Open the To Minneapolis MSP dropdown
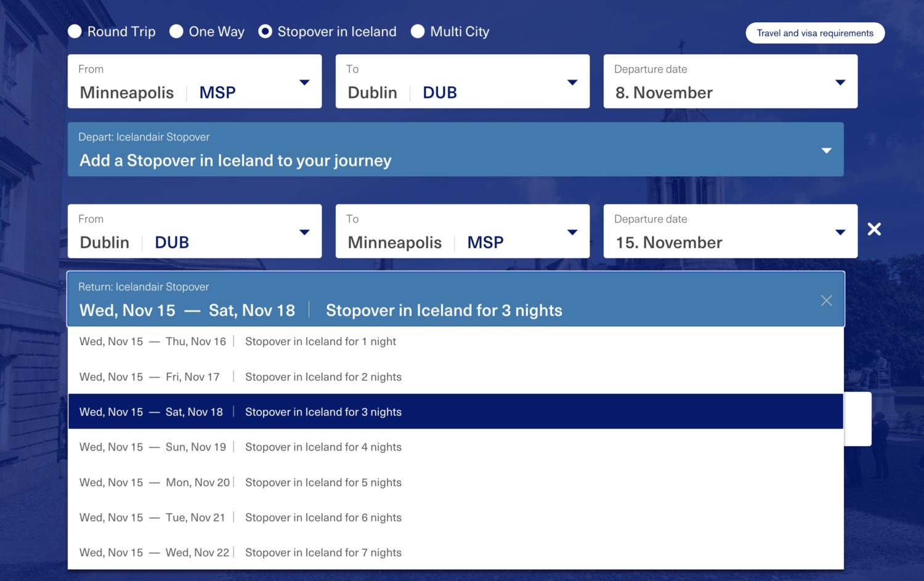 (463, 231)
